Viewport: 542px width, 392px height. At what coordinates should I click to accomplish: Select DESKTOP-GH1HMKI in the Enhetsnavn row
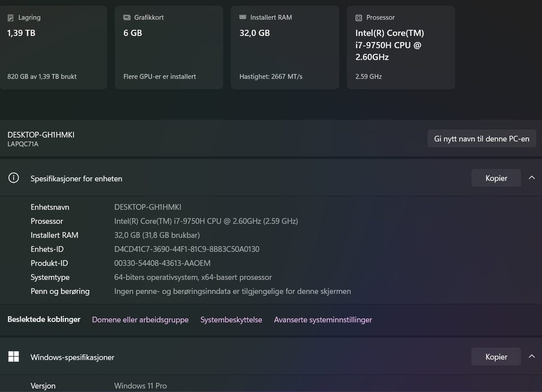147,207
